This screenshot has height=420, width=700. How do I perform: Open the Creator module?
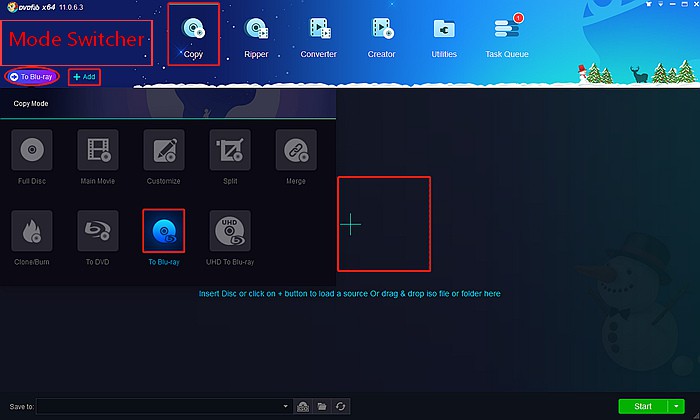(381, 37)
